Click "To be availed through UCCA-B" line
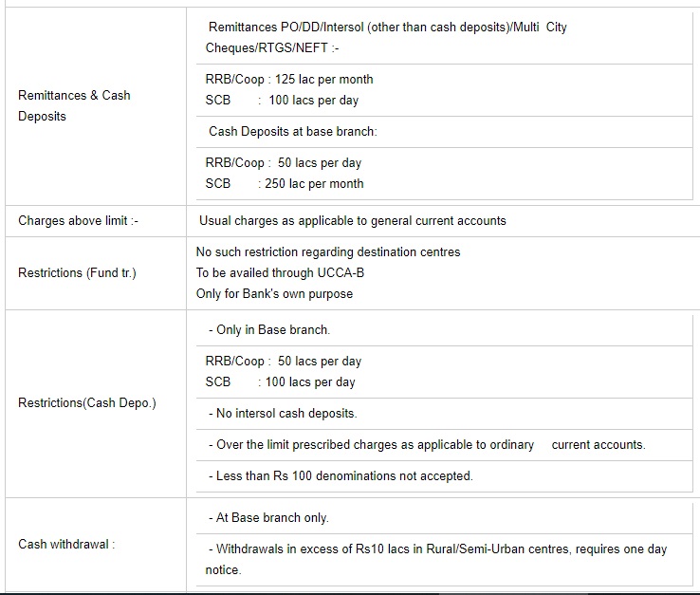700x595 pixels. tap(282, 273)
